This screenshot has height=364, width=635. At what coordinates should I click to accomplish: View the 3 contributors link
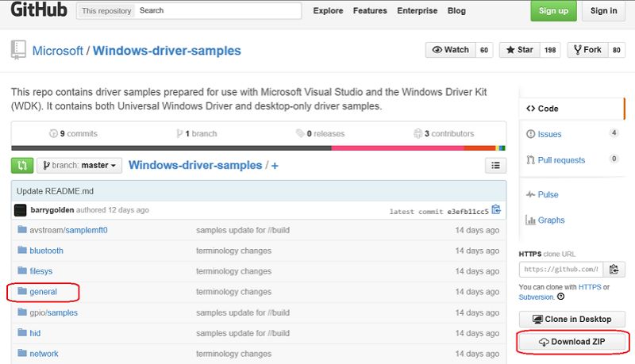point(444,133)
